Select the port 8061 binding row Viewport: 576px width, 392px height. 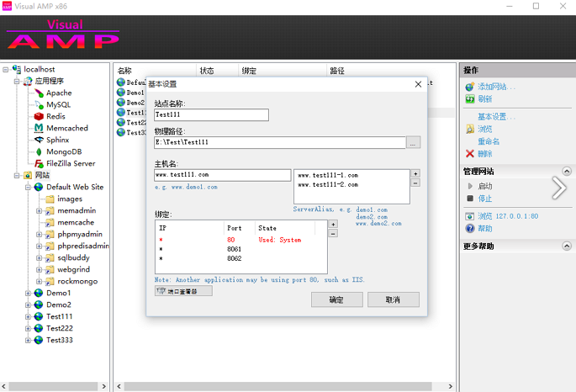coord(241,249)
